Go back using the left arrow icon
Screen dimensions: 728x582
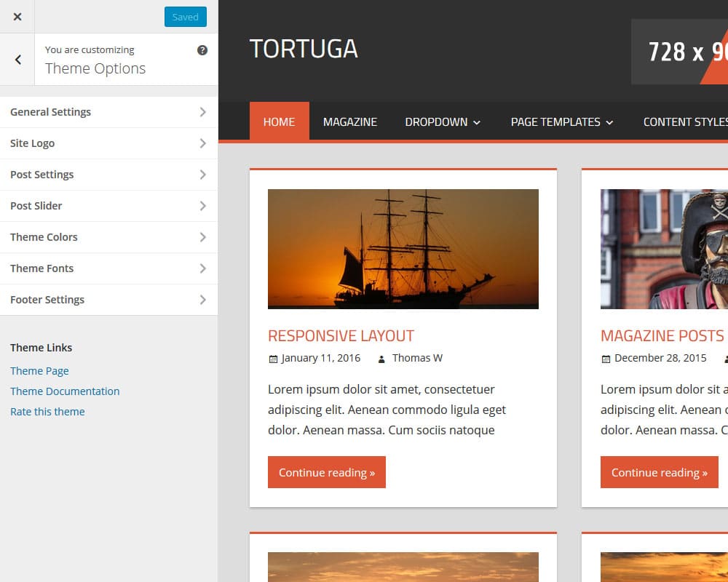pyautogui.click(x=17, y=60)
